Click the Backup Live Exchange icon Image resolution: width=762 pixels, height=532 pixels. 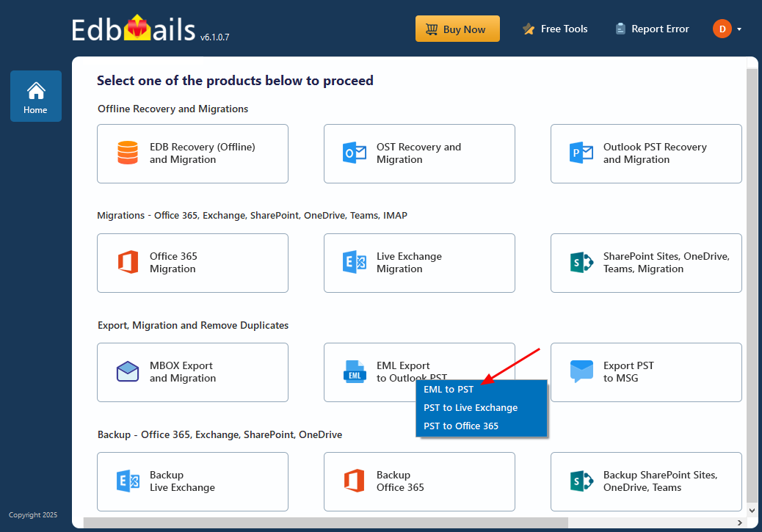tap(128, 481)
